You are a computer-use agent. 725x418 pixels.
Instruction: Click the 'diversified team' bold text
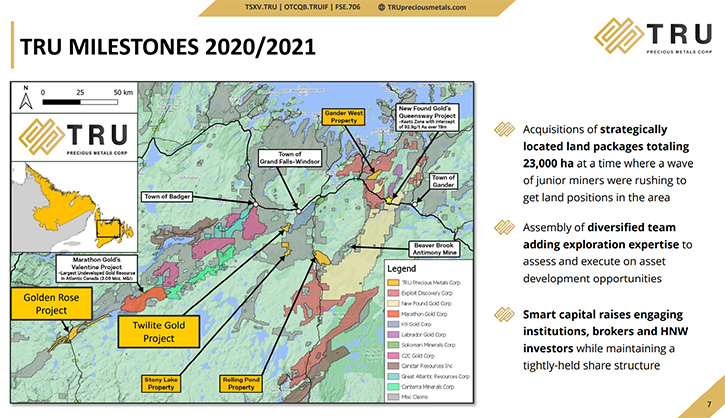pyautogui.click(x=632, y=227)
